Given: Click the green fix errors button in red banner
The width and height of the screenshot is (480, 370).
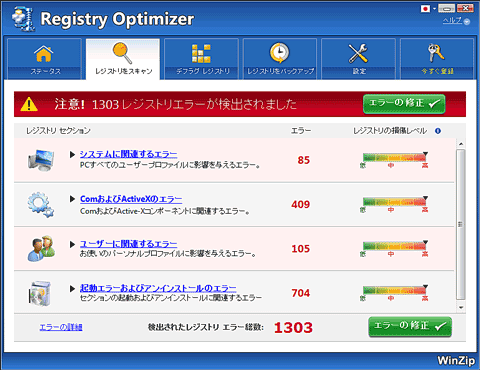Looking at the screenshot, I should coord(404,104).
